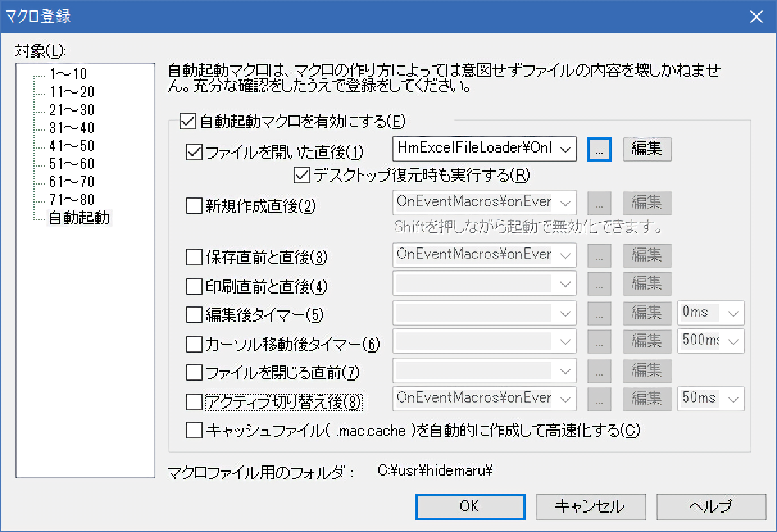Viewport: 777px width, 532px height.
Task: Select 71～80 in the 対象 list
Action: (x=71, y=199)
